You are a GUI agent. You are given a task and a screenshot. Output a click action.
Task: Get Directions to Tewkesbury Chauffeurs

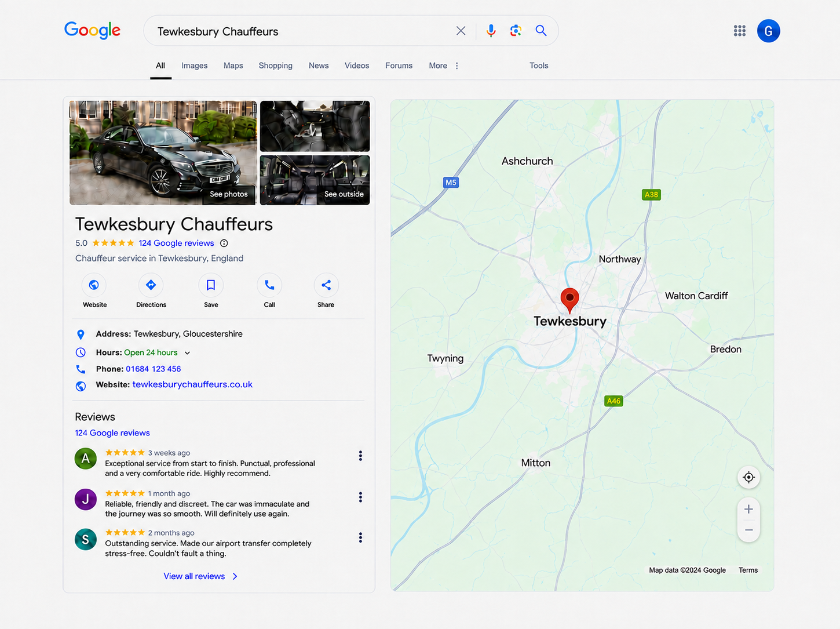point(151,285)
